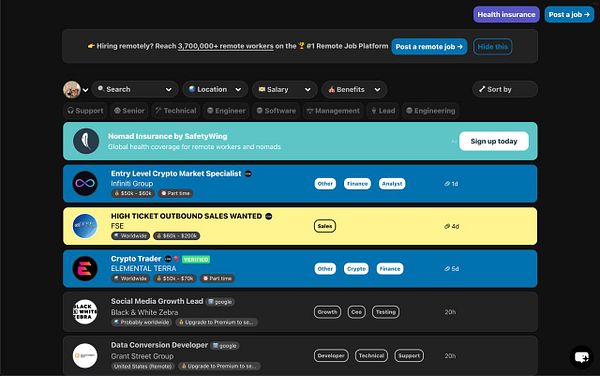This screenshot has width=600, height=376.
Task: Click the Ceo tag
Action: [356, 312]
